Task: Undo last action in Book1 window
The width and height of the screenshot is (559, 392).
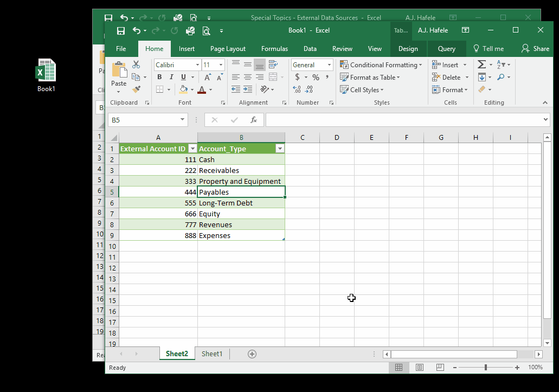Action: point(137,31)
